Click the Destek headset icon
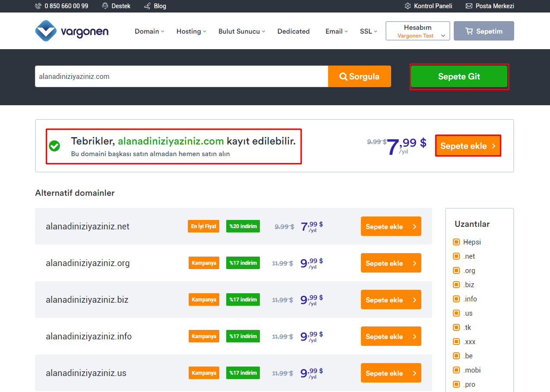Image resolution: width=550 pixels, height=392 pixels. point(105,6)
